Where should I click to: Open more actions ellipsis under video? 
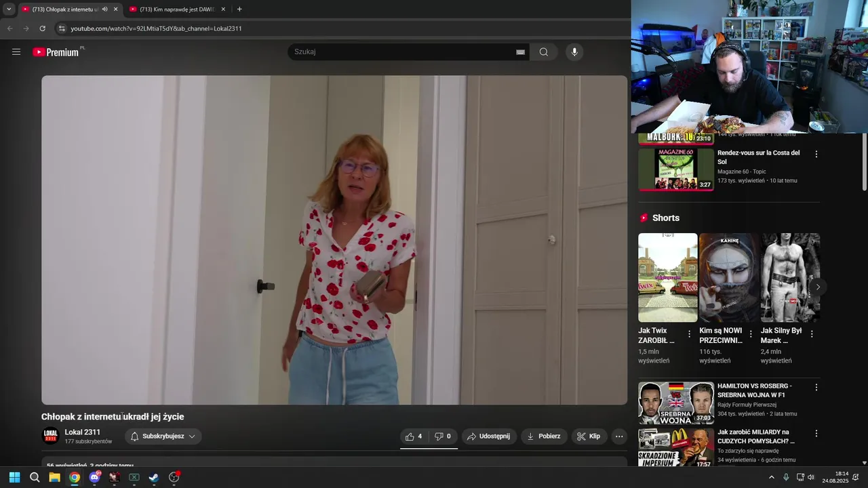pyautogui.click(x=619, y=436)
